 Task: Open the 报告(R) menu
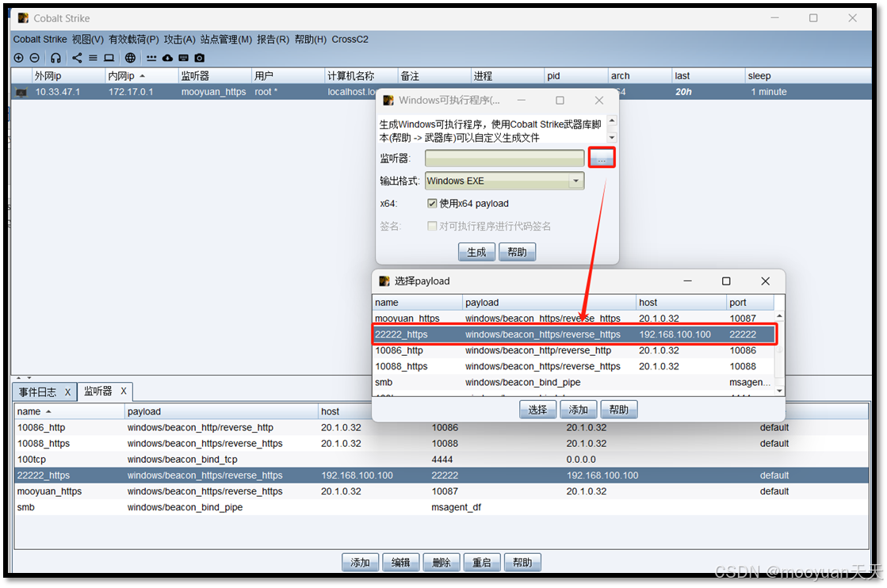[273, 39]
